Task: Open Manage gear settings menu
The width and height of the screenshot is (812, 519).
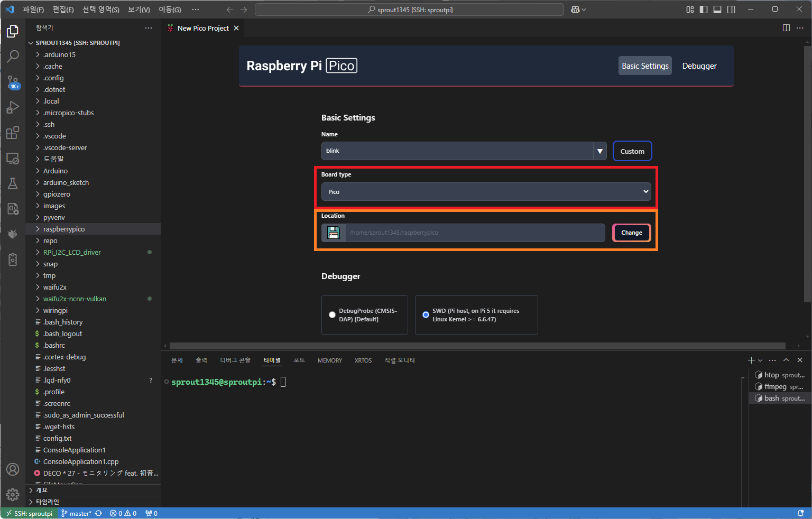Action: pyautogui.click(x=13, y=495)
